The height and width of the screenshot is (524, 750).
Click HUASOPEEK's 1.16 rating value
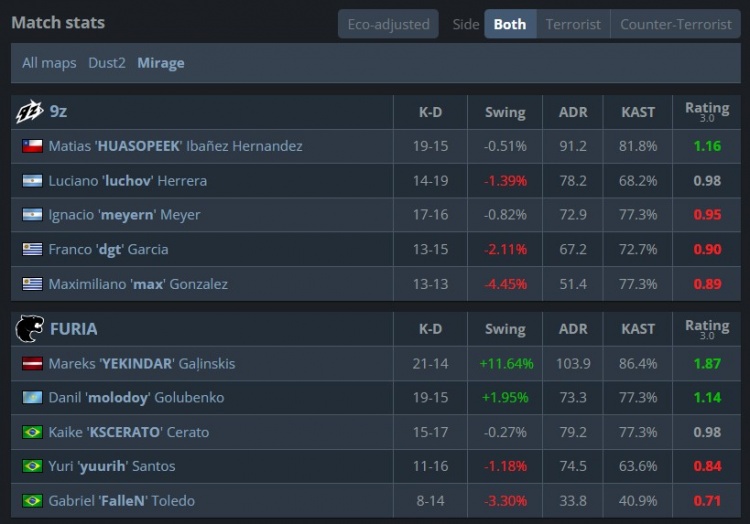point(707,146)
